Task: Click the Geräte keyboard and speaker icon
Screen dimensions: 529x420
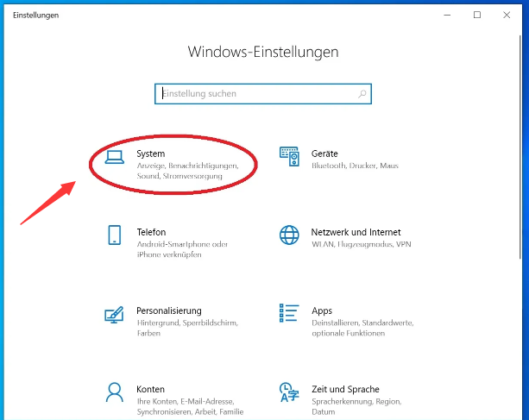Action: 289,156
